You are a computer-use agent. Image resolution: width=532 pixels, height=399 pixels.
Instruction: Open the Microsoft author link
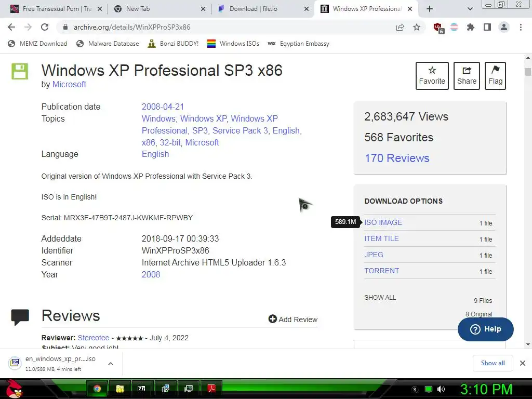[69, 85]
